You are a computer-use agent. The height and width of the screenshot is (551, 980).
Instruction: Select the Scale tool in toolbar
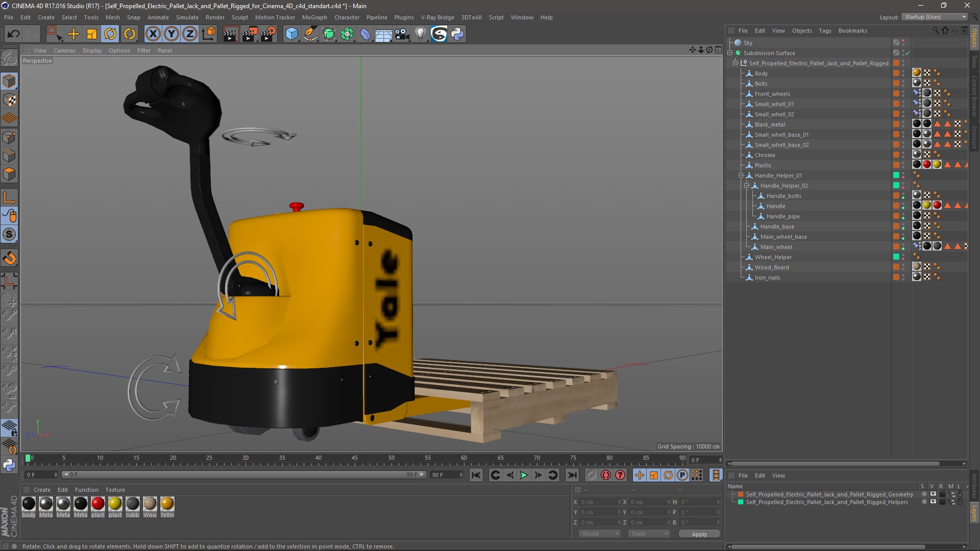tap(92, 34)
